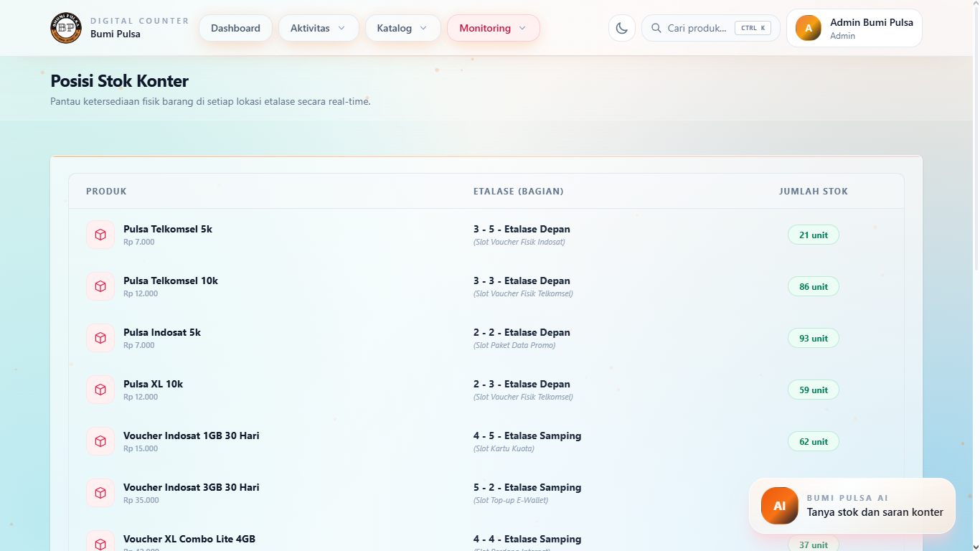
Task: Select Voucher Indosat 3GB 30 Hari
Action: 192,487
